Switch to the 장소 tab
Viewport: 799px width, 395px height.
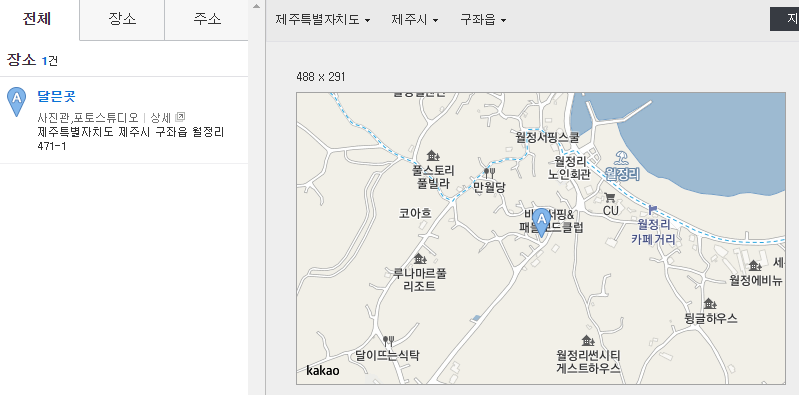pyautogui.click(x=122, y=19)
